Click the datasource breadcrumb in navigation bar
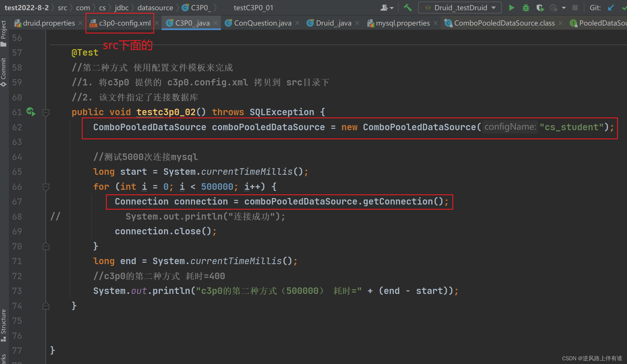The width and height of the screenshot is (627, 364). point(155,8)
